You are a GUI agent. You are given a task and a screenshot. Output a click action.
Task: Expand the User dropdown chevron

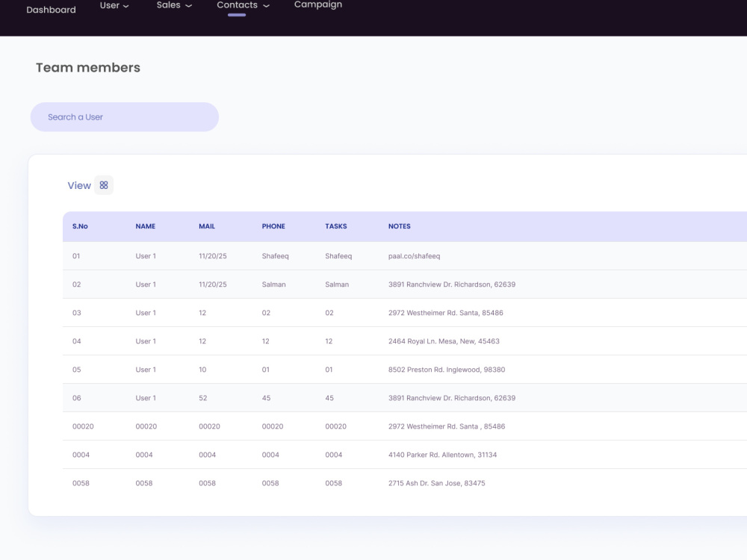click(125, 6)
